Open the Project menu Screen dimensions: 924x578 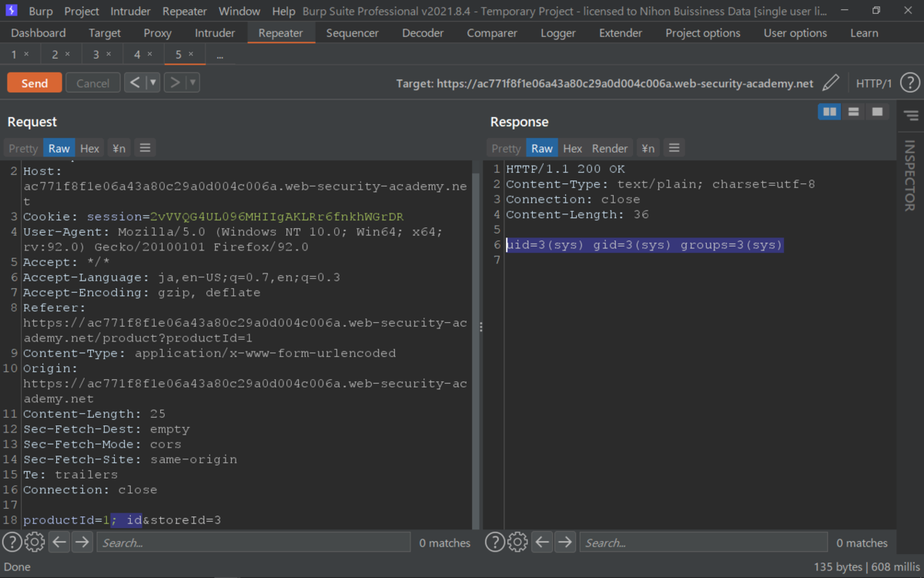[82, 12]
